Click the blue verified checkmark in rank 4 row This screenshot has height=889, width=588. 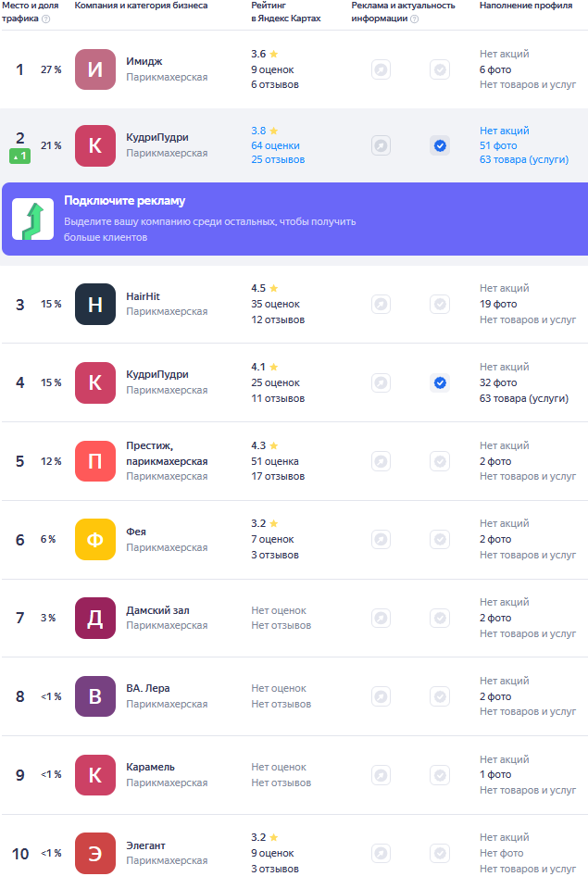pyautogui.click(x=440, y=382)
